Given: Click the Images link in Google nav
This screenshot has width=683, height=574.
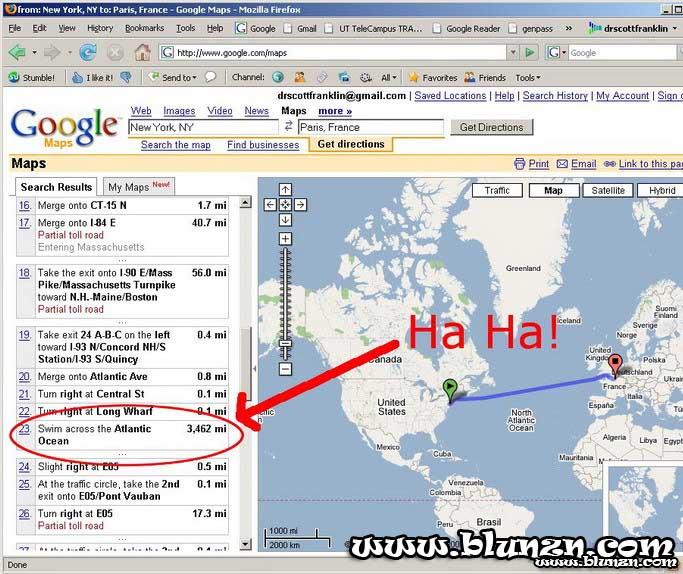Looking at the screenshot, I should 179,111.
